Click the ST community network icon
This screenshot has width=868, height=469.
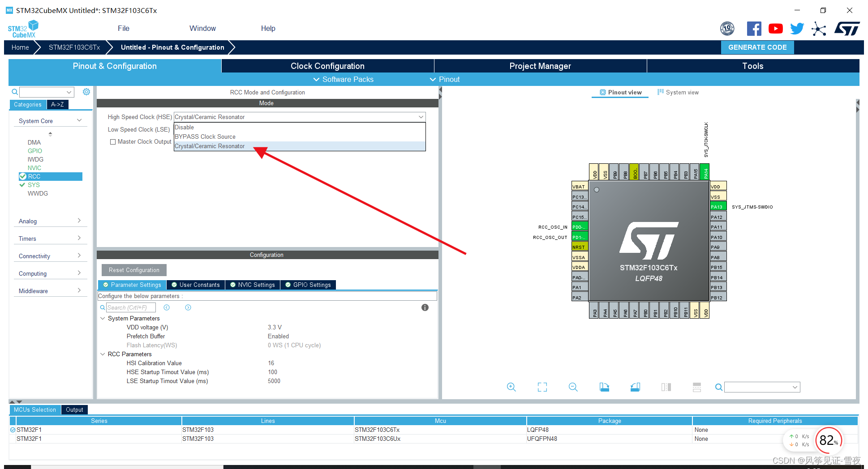pyautogui.click(x=819, y=29)
